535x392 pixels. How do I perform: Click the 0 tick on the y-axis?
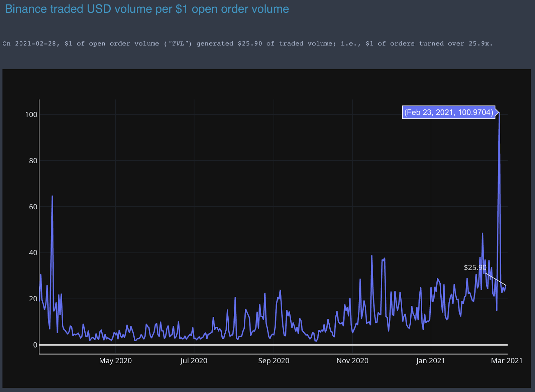point(35,345)
